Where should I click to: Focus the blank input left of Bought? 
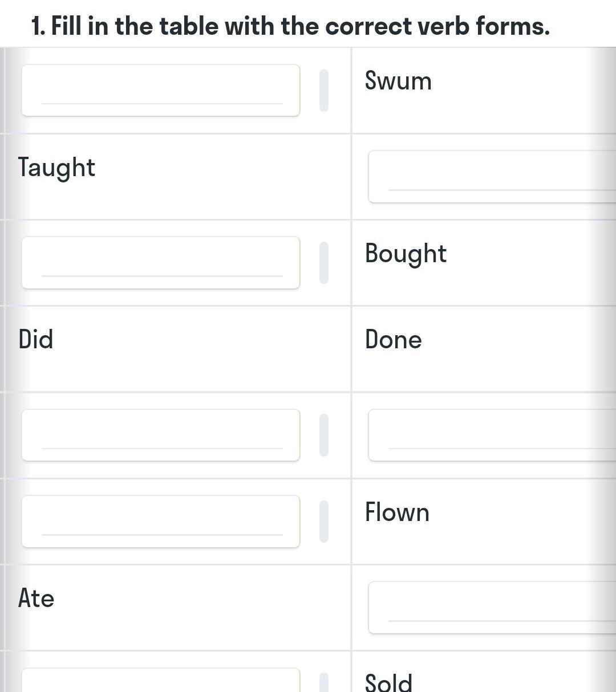pos(160,263)
